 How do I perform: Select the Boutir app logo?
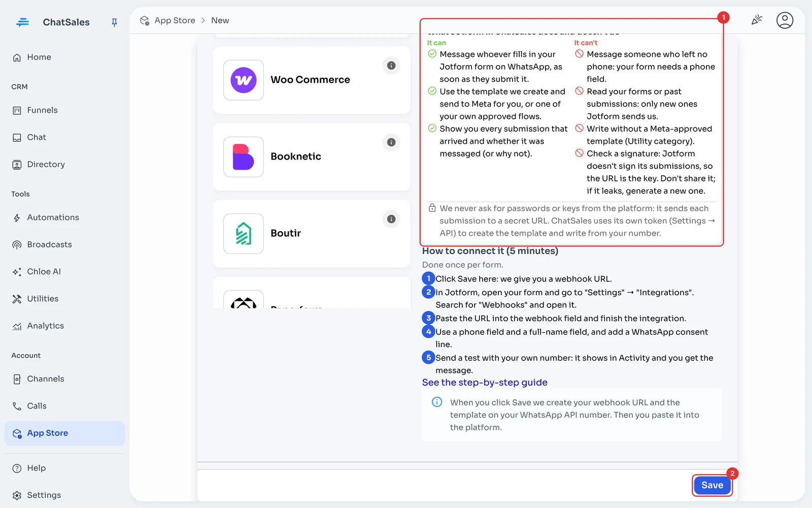pyautogui.click(x=244, y=234)
